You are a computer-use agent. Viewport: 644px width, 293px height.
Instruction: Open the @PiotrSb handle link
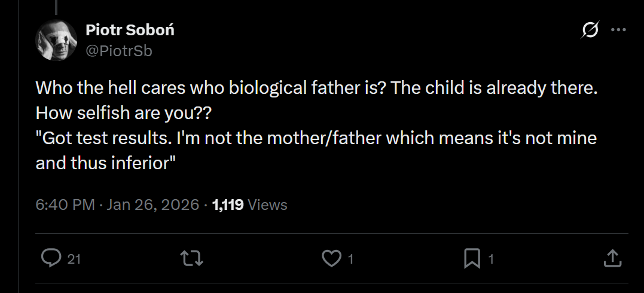tap(119, 51)
